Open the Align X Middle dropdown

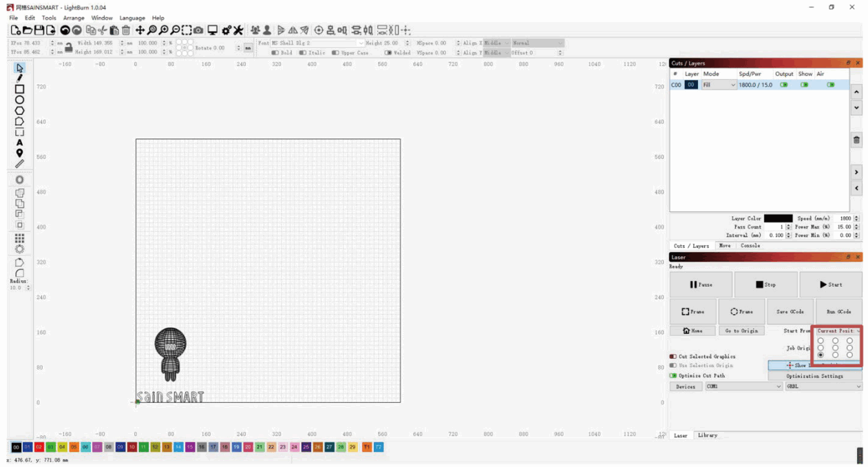[496, 43]
